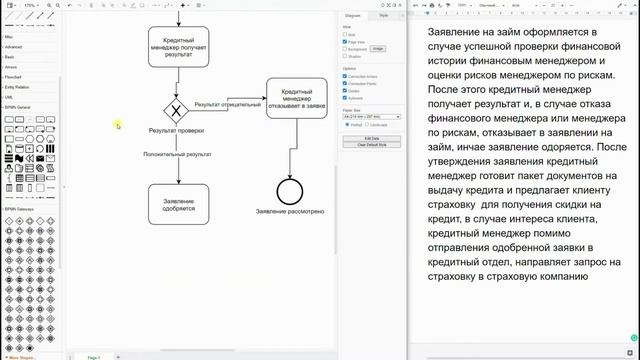640x360 pixels.
Task: Open the Paper Size A4 dropdown
Action: tap(372, 117)
